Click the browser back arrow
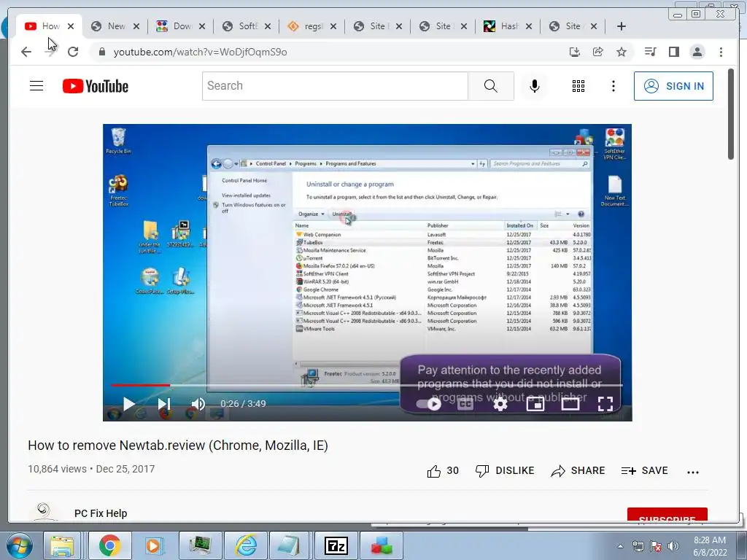 click(26, 52)
